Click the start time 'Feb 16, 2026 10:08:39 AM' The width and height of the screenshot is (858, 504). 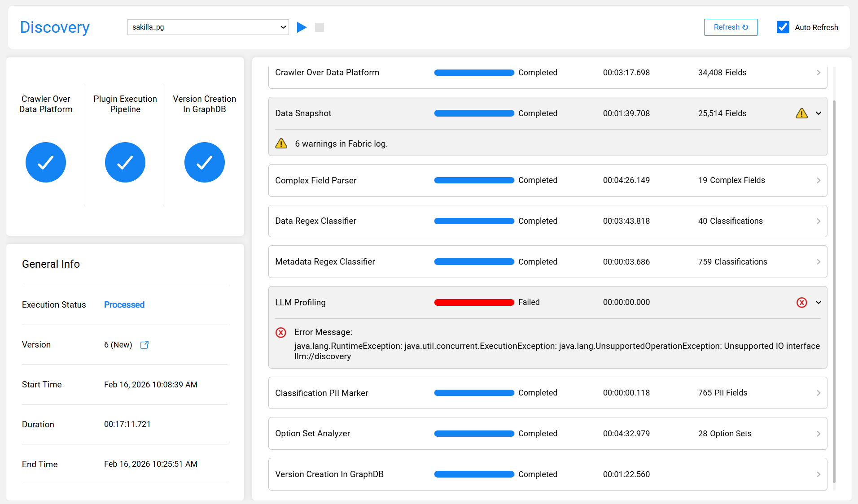pos(151,385)
